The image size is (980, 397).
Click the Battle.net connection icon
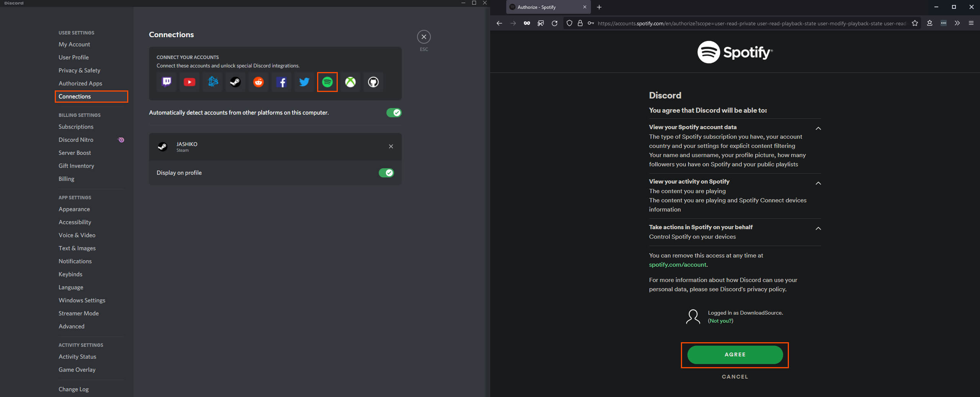click(213, 82)
